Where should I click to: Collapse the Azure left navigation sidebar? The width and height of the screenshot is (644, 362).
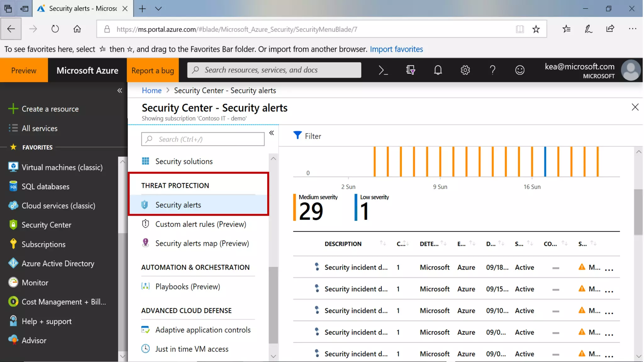point(119,91)
